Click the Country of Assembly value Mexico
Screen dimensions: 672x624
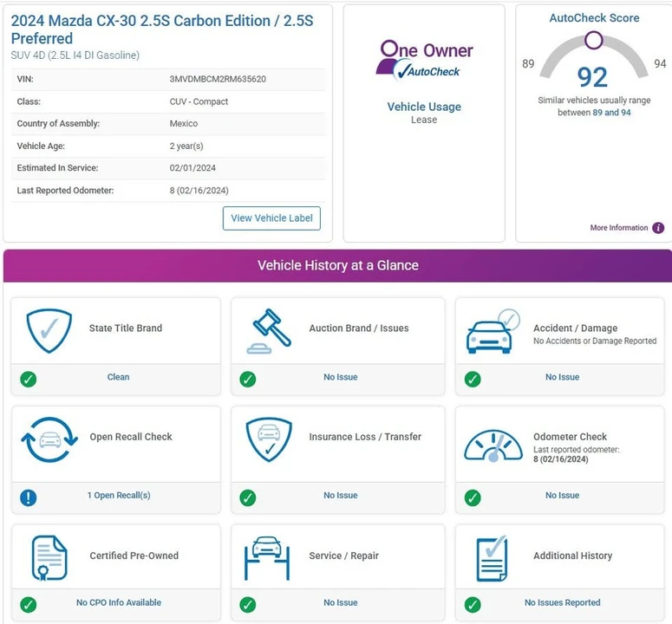tap(184, 124)
